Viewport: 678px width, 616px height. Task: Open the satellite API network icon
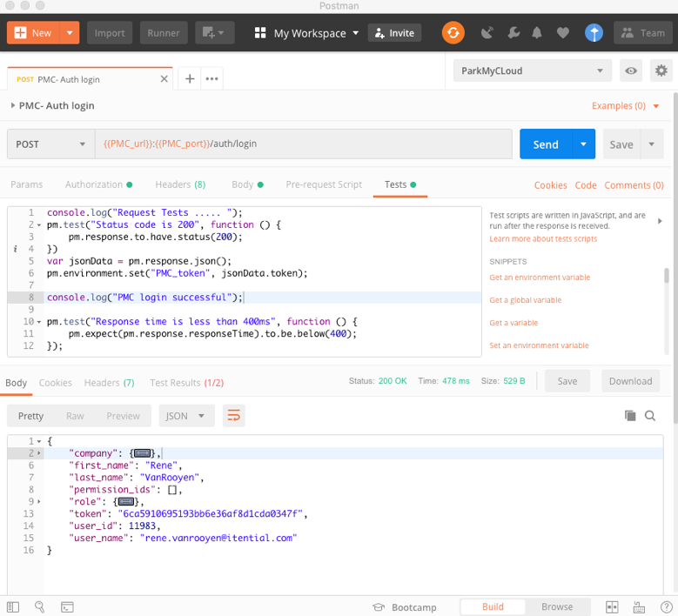point(487,33)
